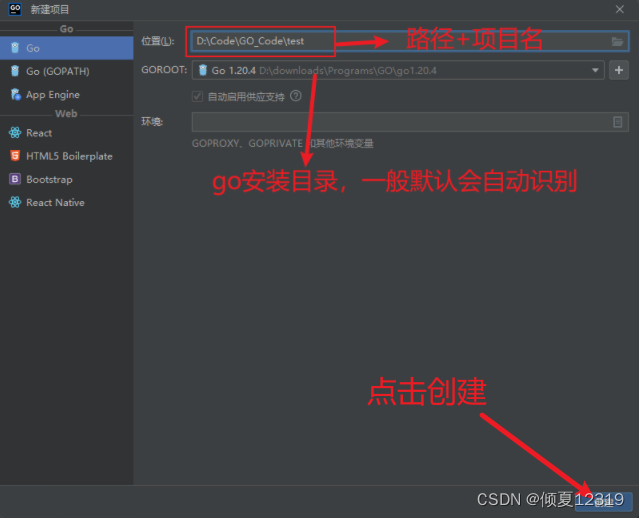Click the Go (GOPATH) gopher icon

tap(15, 71)
